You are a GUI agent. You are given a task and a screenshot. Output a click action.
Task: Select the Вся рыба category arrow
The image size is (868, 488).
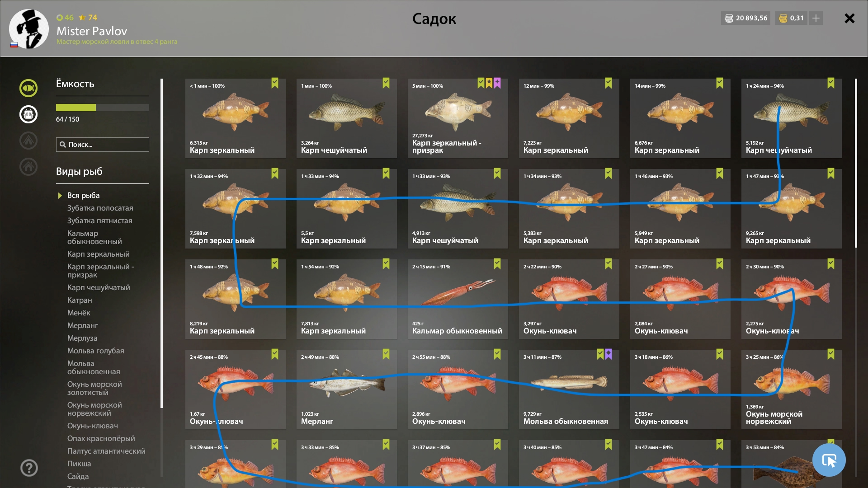60,196
